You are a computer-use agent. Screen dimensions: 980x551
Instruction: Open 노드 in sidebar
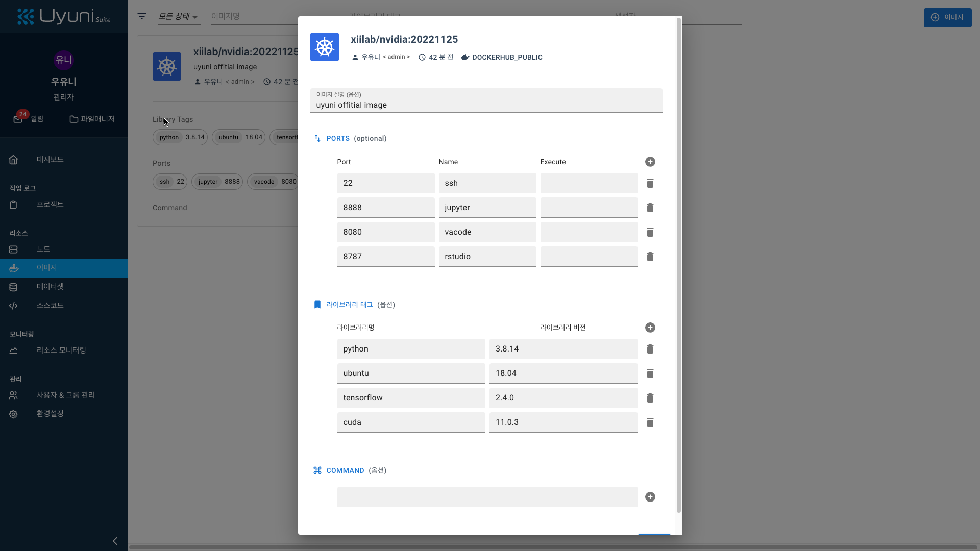coord(64,249)
